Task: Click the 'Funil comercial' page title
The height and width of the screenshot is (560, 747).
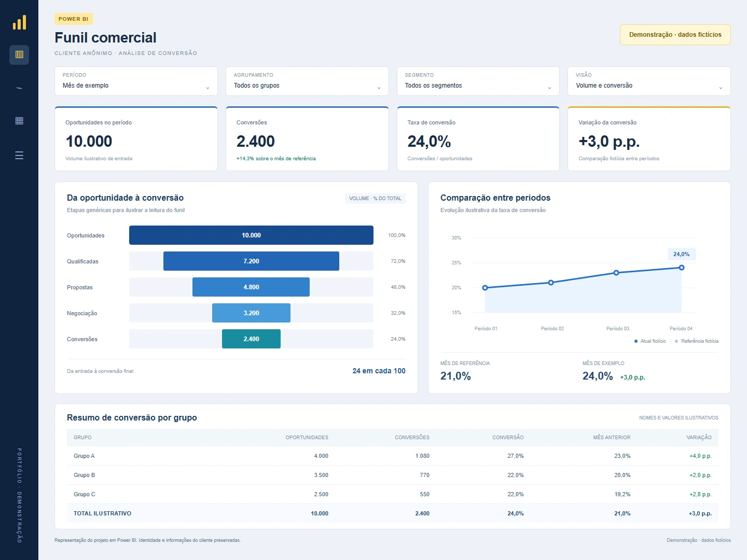Action: (x=105, y=38)
